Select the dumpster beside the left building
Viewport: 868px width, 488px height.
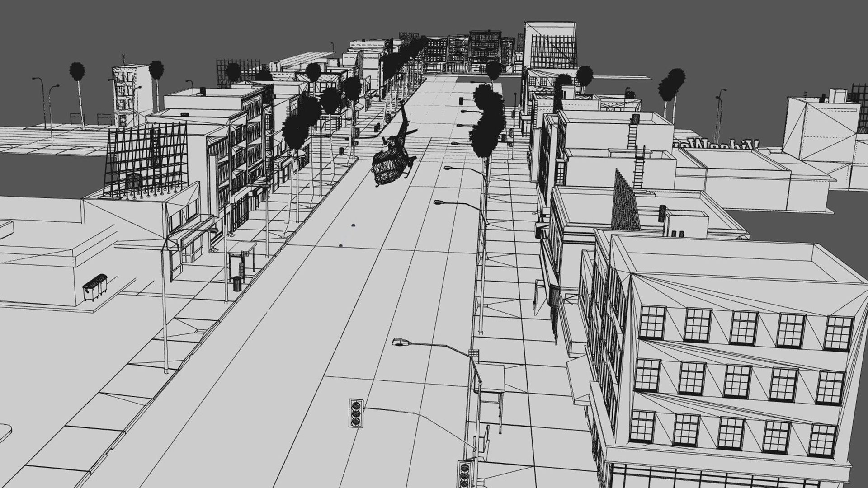[95, 286]
